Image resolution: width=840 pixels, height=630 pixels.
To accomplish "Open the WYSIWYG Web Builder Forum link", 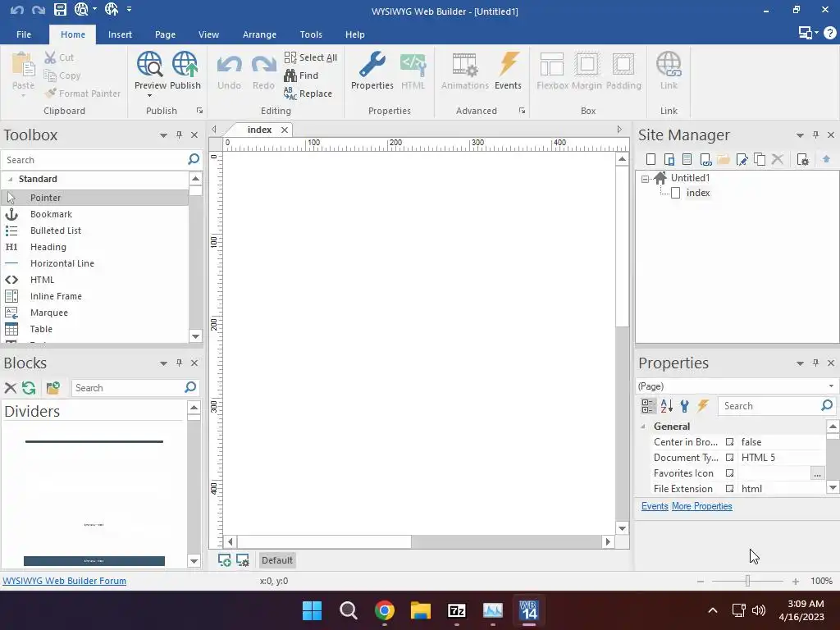I will coord(64,581).
